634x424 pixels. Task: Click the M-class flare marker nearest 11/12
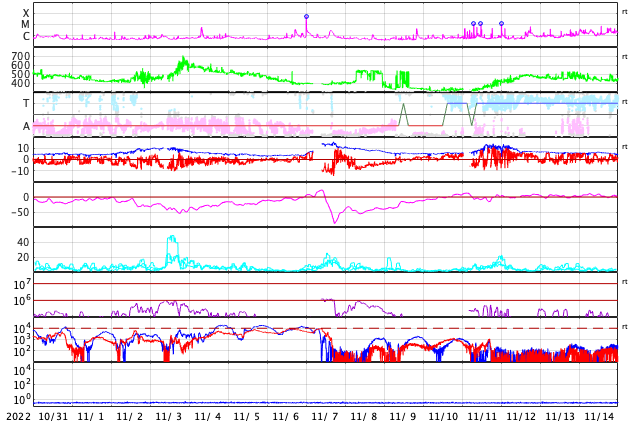[x=501, y=23]
